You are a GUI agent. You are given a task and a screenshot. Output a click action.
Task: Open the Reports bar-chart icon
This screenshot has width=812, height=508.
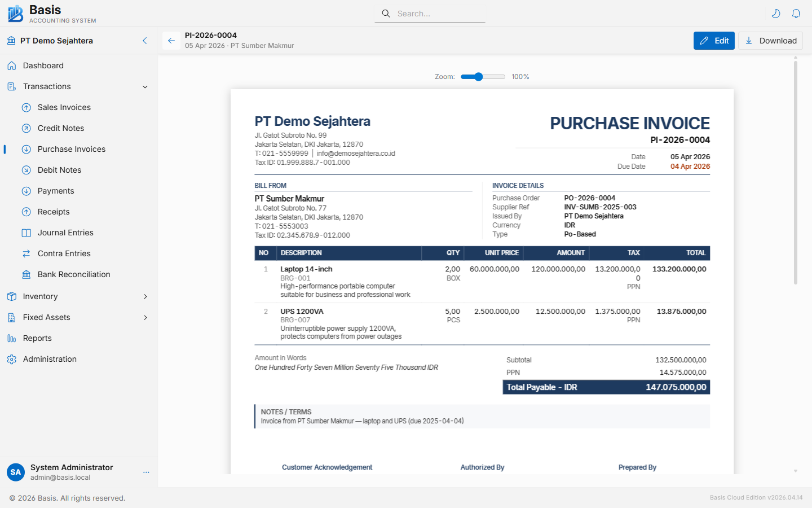coord(12,338)
